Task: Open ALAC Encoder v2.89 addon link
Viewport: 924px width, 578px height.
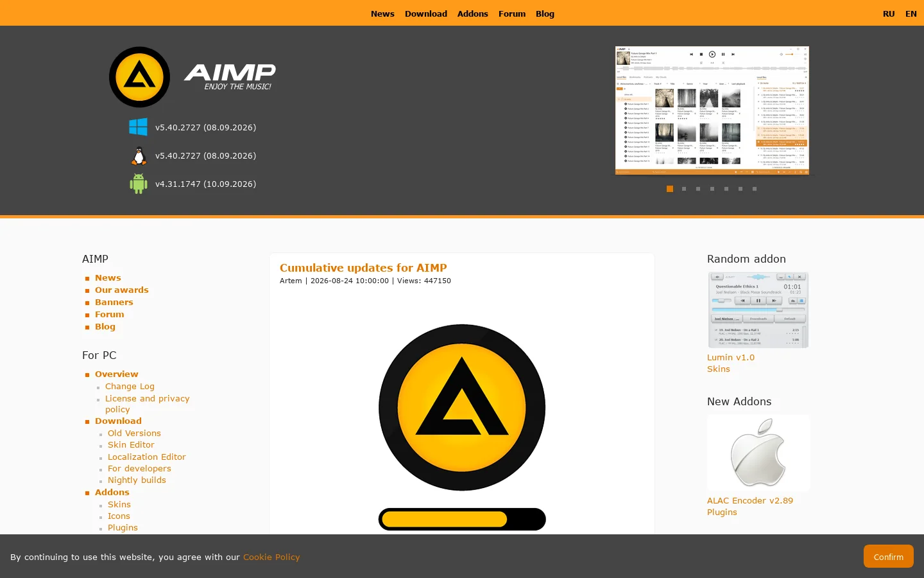Action: click(x=750, y=500)
